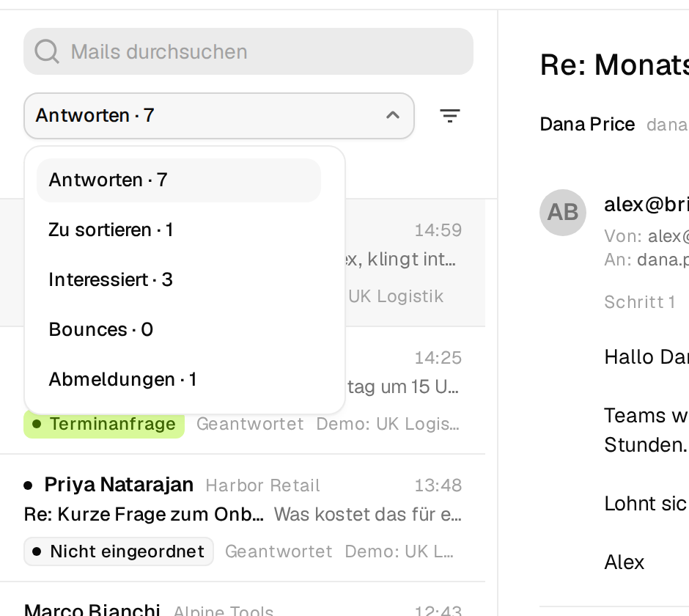Open the Priya Natarajan email
Image resolution: width=689 pixels, height=616 pixels.
click(x=243, y=518)
